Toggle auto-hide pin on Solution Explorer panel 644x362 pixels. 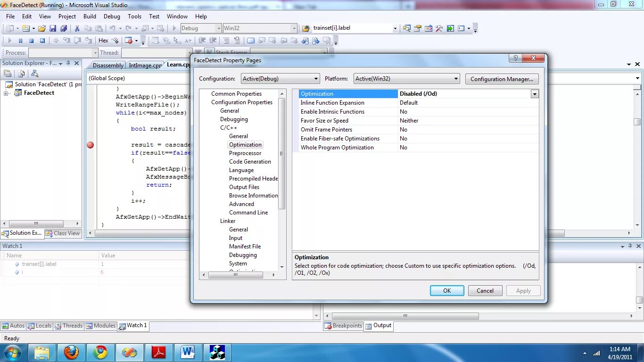[x=68, y=63]
